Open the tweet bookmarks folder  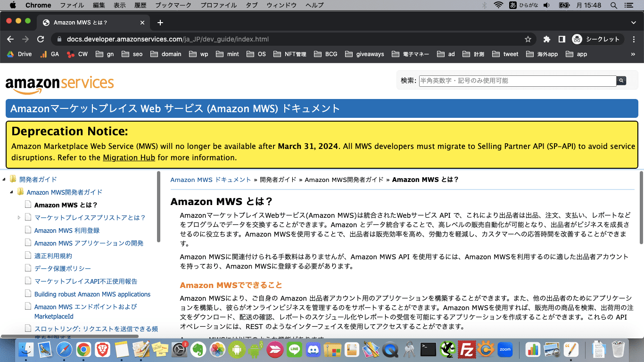[505, 54]
